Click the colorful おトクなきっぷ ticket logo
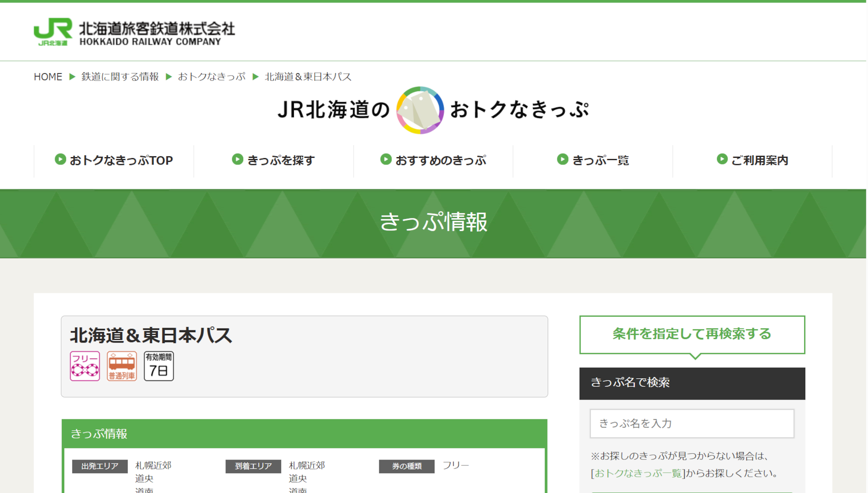 pyautogui.click(x=420, y=110)
